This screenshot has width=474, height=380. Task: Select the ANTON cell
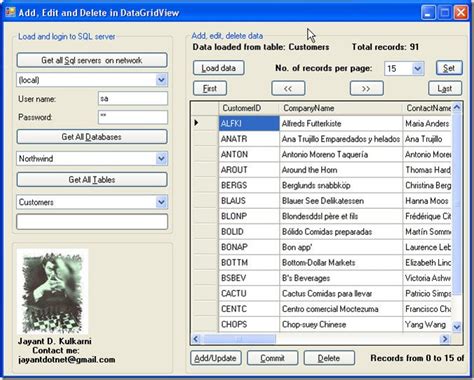click(249, 154)
